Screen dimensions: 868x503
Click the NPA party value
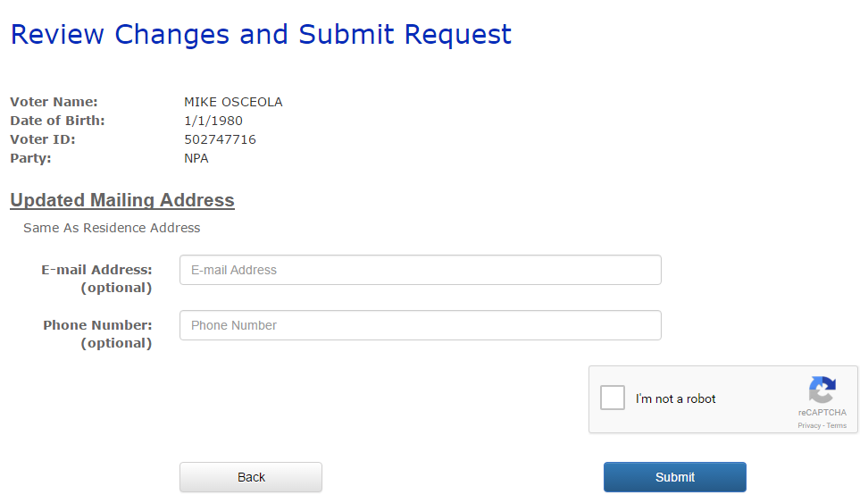(x=196, y=158)
